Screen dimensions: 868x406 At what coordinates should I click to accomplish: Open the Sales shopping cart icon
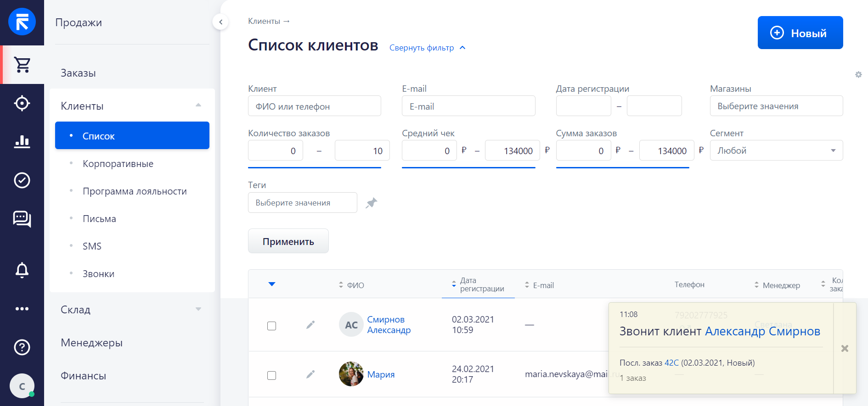click(22, 65)
